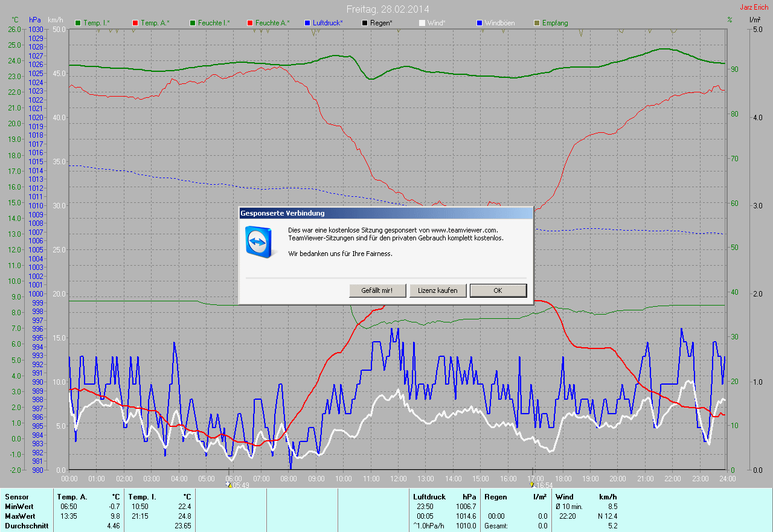Click the 'l/m²' unit label at top right
This screenshot has height=532, width=773.
pyautogui.click(x=755, y=20)
